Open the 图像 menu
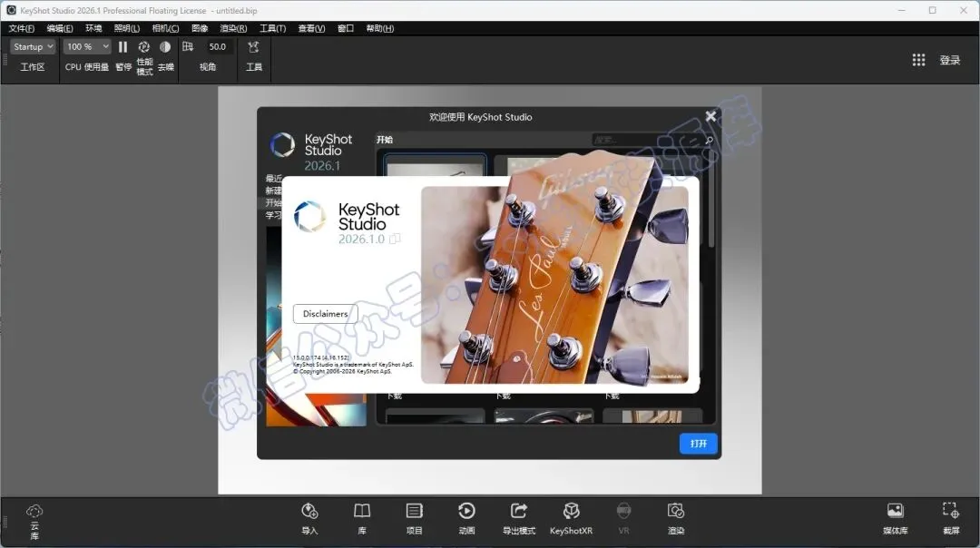 pos(200,28)
